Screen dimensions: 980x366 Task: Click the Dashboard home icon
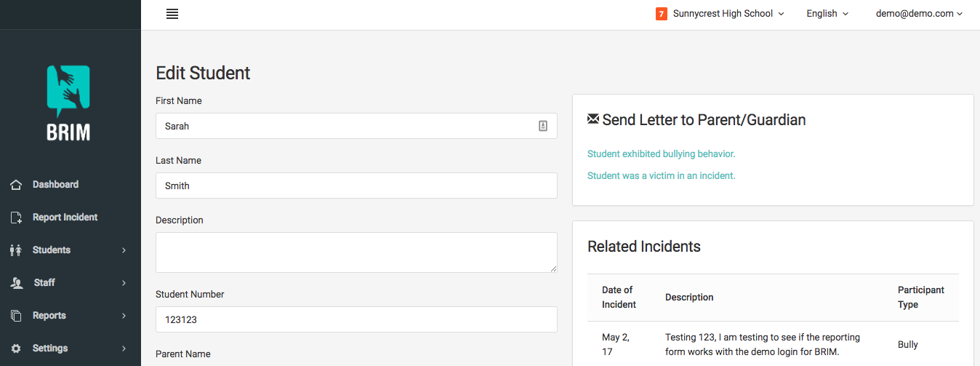(x=16, y=185)
